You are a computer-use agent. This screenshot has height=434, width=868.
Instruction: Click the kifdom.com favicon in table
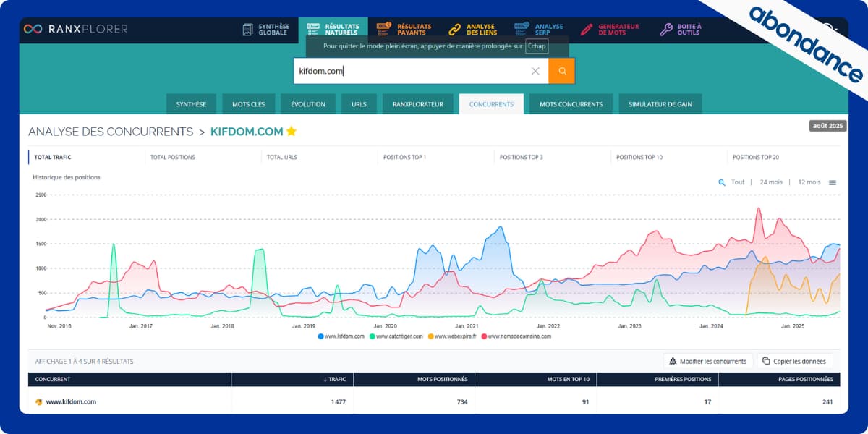click(x=39, y=401)
